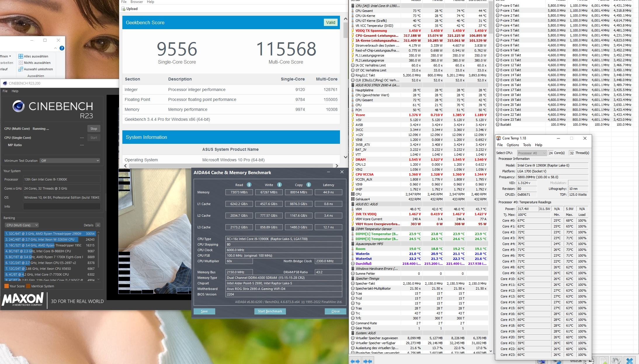Click the Close button in AIDA64

(336, 311)
